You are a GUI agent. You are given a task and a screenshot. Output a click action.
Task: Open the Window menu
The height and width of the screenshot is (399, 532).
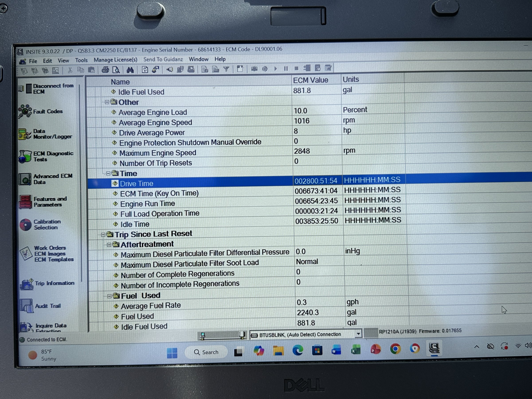tap(198, 59)
